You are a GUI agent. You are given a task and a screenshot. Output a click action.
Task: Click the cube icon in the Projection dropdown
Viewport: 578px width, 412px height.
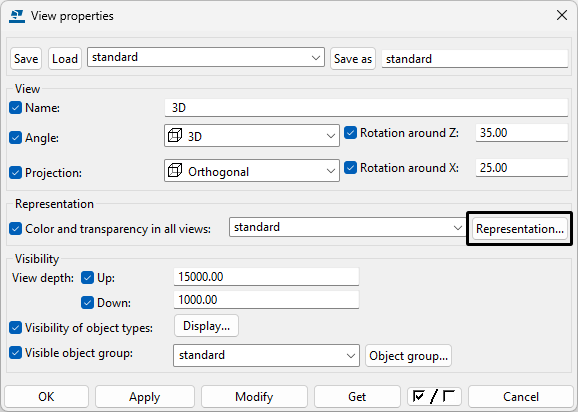[175, 171]
